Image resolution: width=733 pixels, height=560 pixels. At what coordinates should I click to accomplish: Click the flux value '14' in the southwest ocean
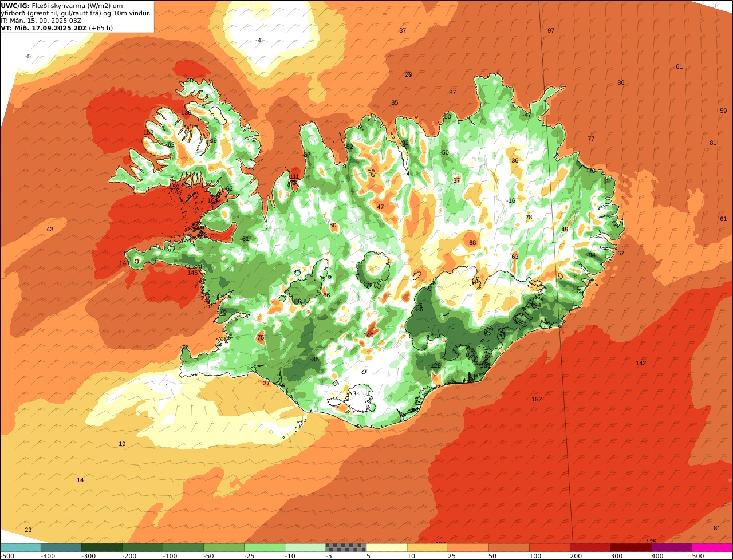pyautogui.click(x=80, y=480)
